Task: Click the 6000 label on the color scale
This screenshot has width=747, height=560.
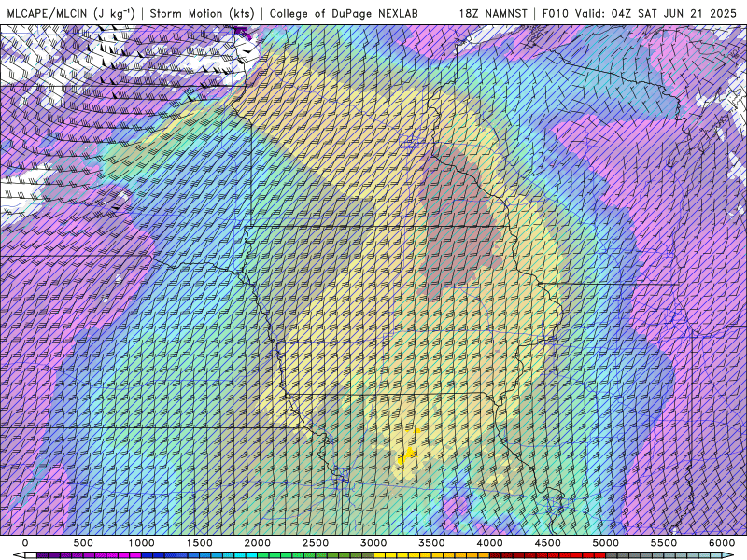Action: 722,543
